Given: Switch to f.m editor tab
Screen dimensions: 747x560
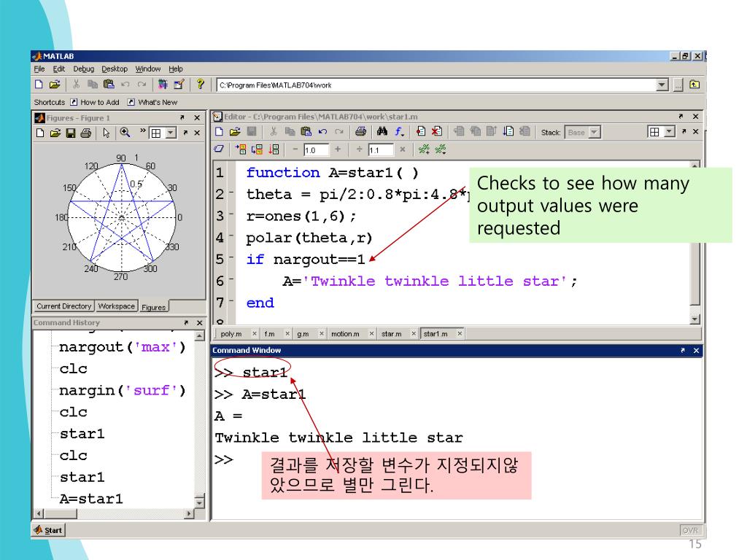Looking at the screenshot, I should [270, 334].
